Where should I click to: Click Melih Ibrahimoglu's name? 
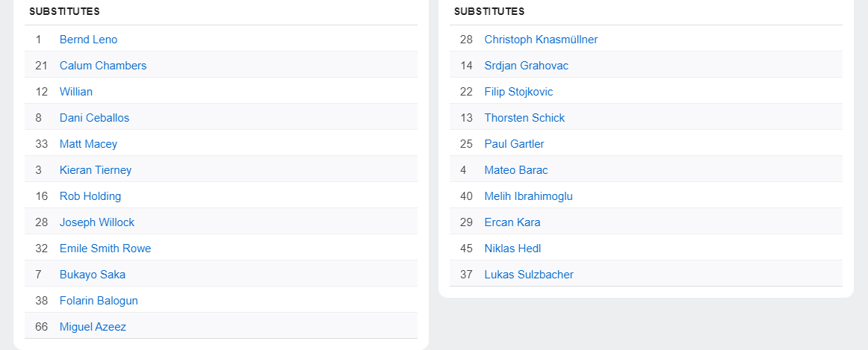pyautogui.click(x=528, y=196)
